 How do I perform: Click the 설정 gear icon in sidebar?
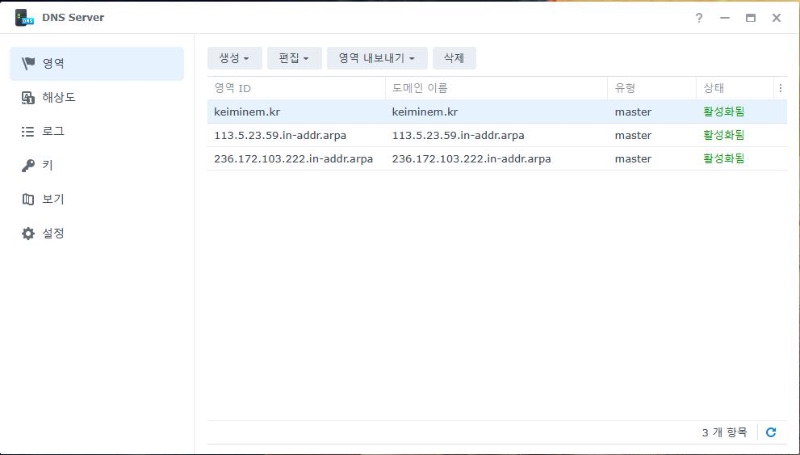click(28, 233)
